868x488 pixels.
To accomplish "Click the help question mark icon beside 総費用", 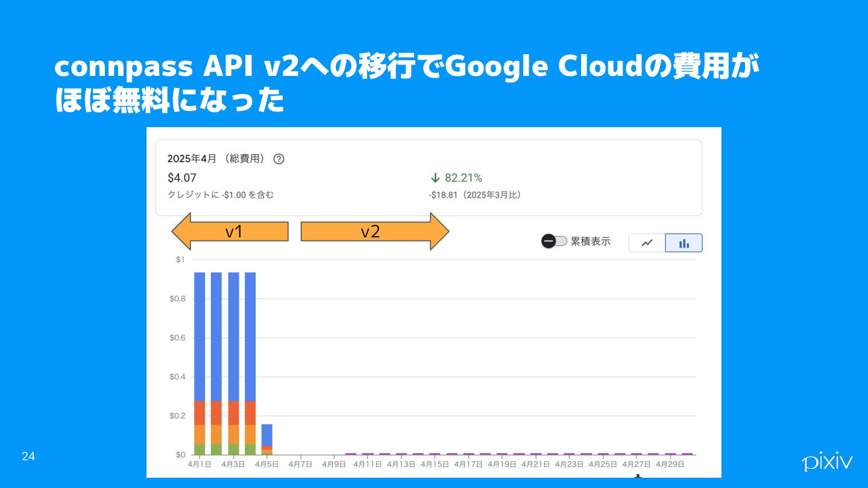I will pos(278,159).
